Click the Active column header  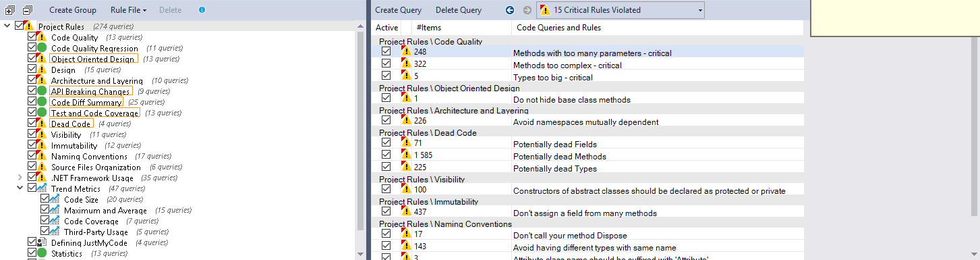pos(387,28)
